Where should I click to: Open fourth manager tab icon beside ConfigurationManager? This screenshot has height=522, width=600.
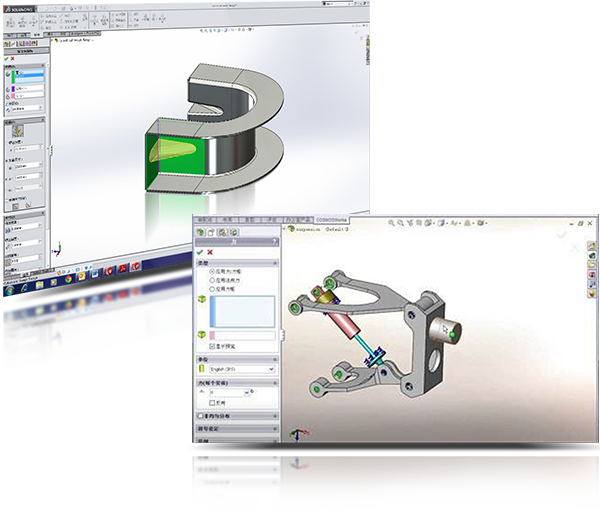click(x=234, y=232)
